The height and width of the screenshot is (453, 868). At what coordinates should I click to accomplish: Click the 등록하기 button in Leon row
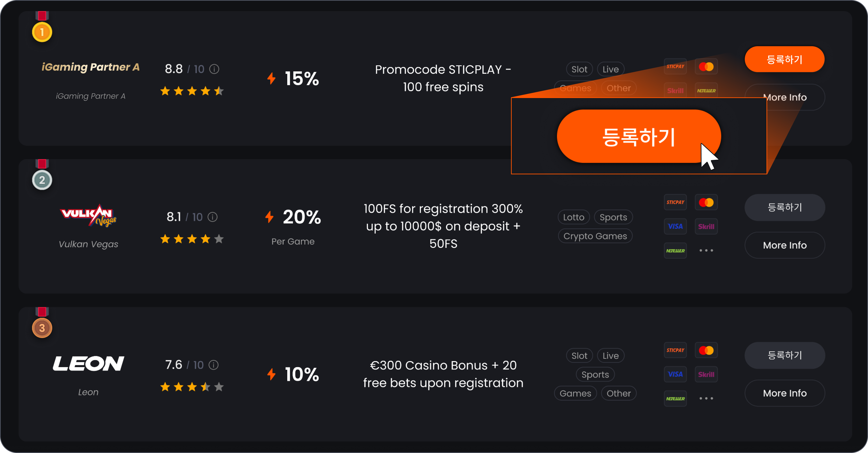(x=785, y=355)
